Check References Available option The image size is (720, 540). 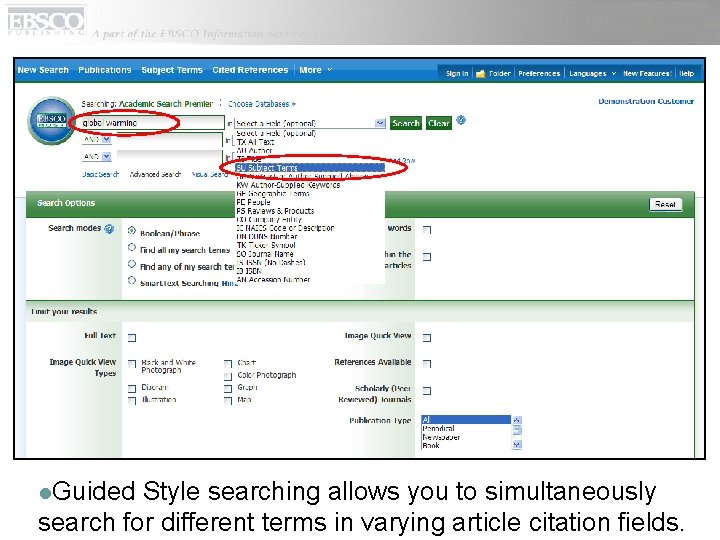coord(427,364)
